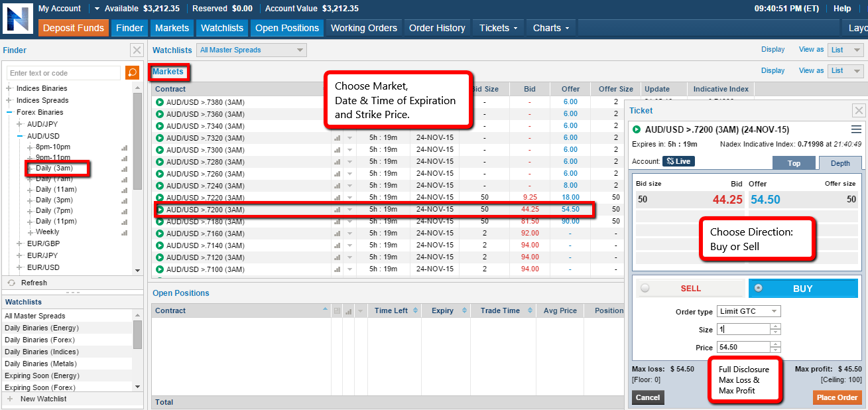Click the orange search icon in Finder

pos(132,73)
